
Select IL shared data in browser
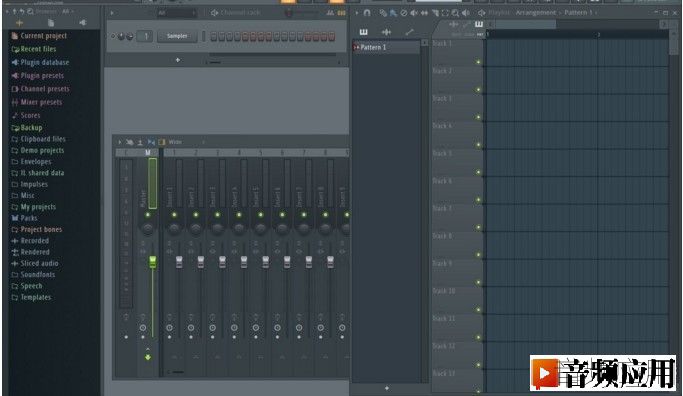[x=37, y=173]
